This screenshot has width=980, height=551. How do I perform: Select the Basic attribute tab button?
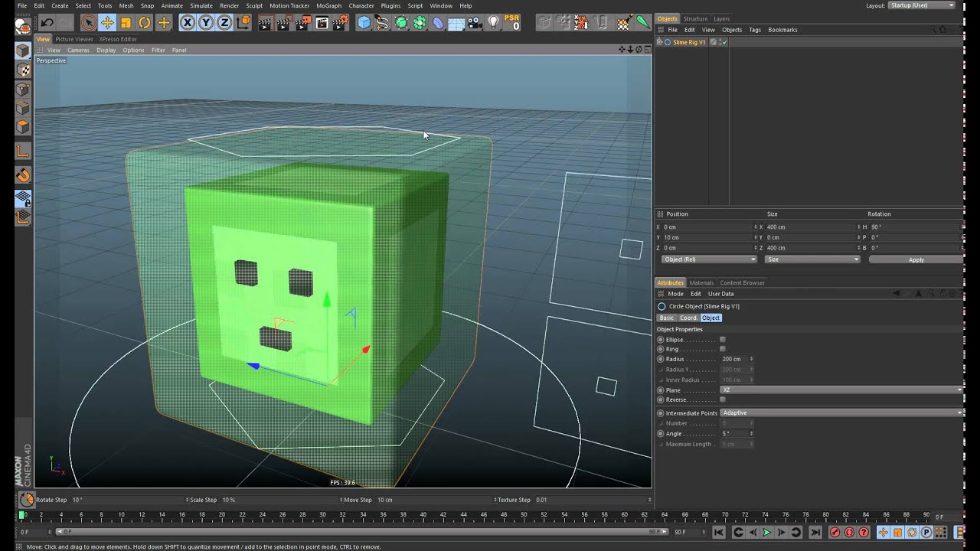667,318
